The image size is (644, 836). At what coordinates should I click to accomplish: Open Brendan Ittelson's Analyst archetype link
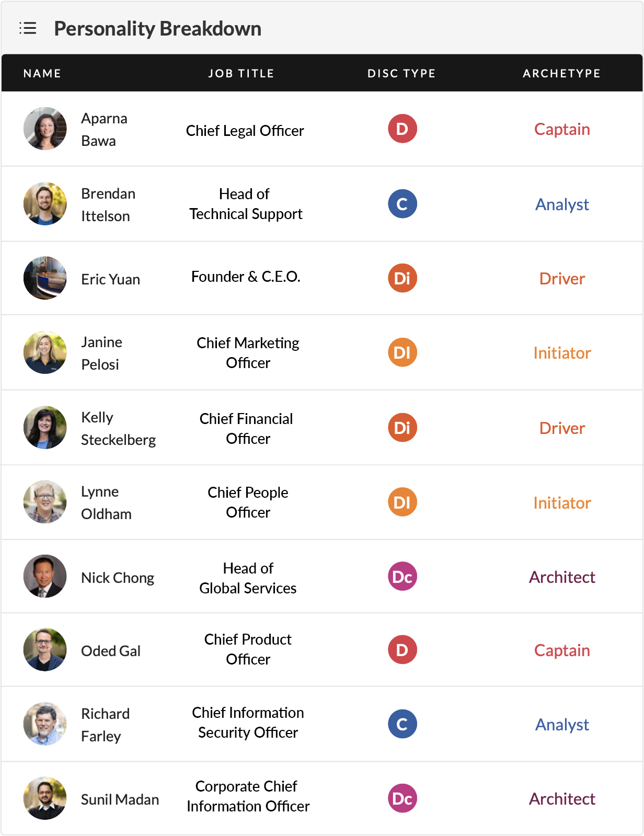pos(562,204)
